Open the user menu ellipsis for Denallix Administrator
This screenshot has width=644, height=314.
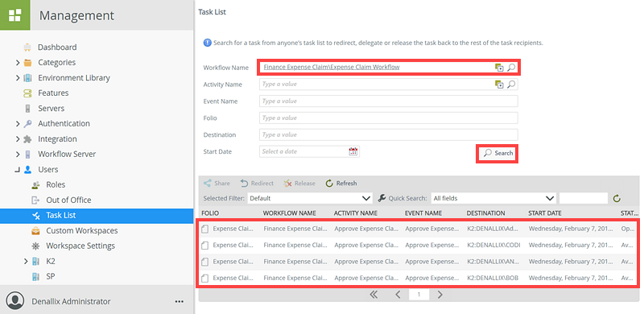point(179,301)
